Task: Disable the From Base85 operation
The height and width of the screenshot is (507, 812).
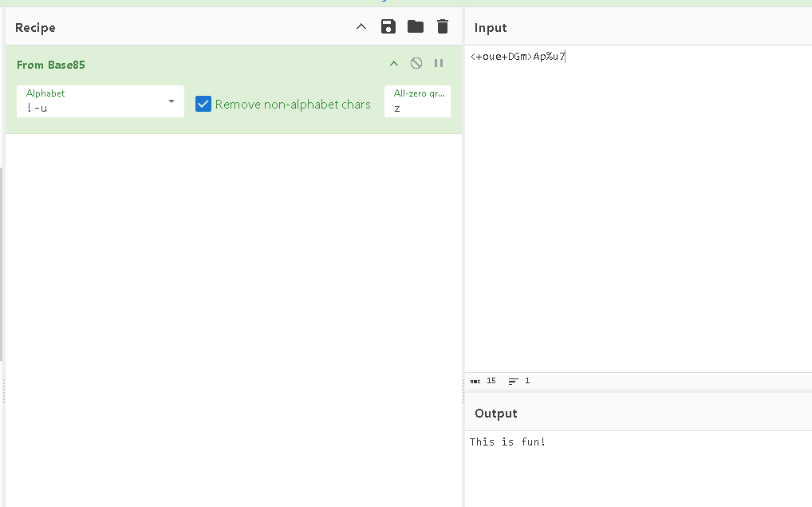Action: 416,64
